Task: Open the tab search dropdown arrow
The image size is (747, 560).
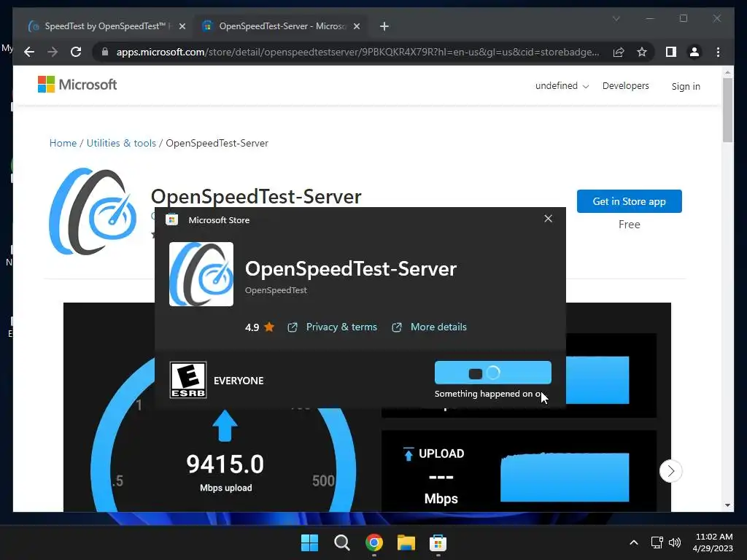Action: (616, 18)
